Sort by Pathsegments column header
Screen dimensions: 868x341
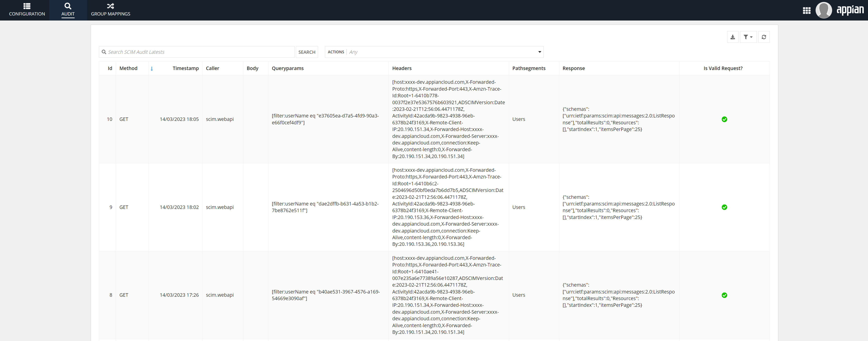529,68
